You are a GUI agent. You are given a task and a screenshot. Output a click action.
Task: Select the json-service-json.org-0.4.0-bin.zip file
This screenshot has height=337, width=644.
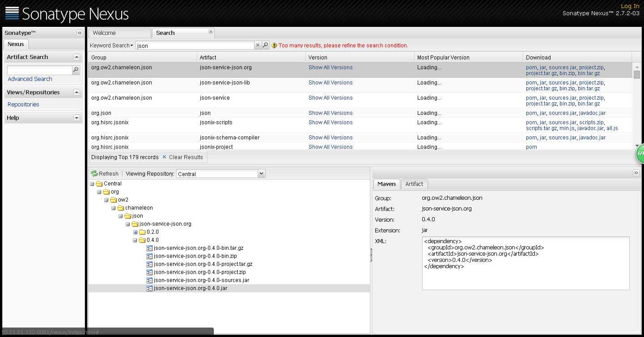(195, 256)
